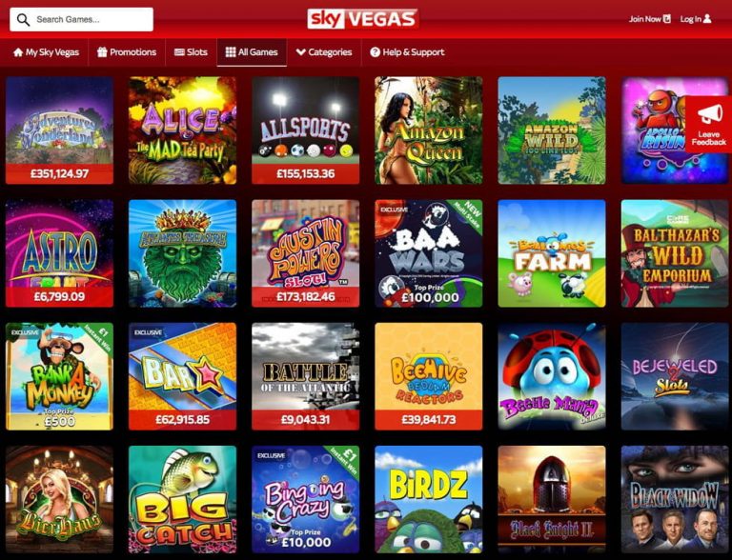Screen dimensions: 732x560
Task: Click the slot machine icon beside Slots
Action: coord(179,52)
